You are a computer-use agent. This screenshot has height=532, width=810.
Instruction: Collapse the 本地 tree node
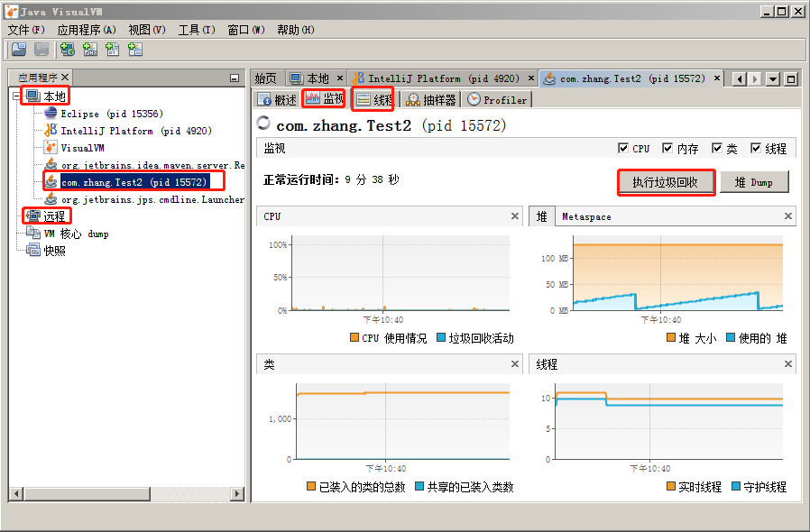16,96
